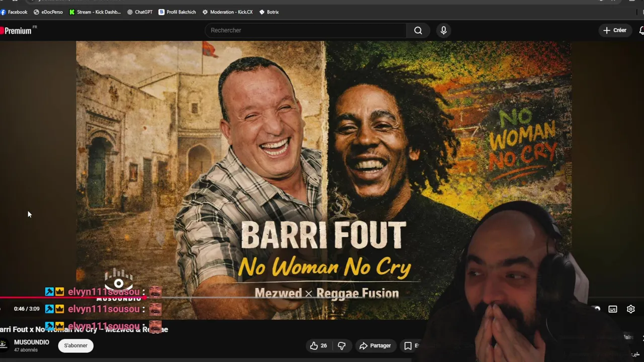Like the video with thumbs-up
The width and height of the screenshot is (644, 362).
coord(318,345)
